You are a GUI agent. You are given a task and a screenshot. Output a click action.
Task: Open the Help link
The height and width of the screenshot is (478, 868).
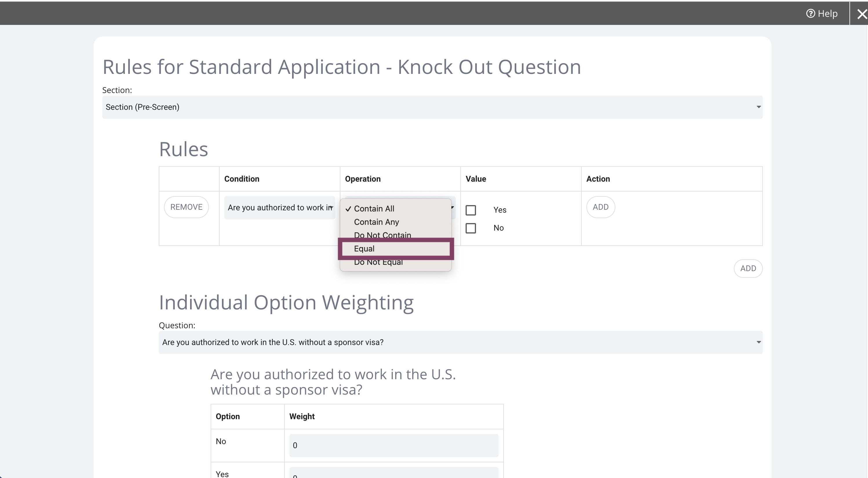(822, 14)
